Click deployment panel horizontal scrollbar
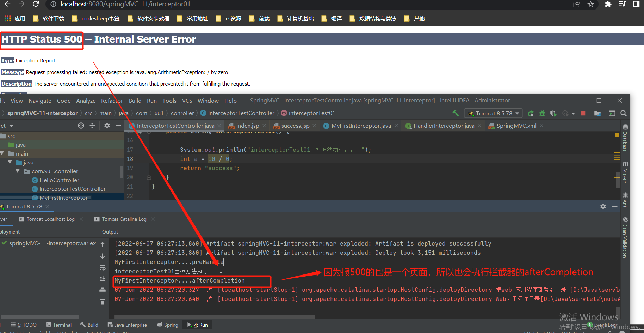644x333 pixels. [x=40, y=316]
